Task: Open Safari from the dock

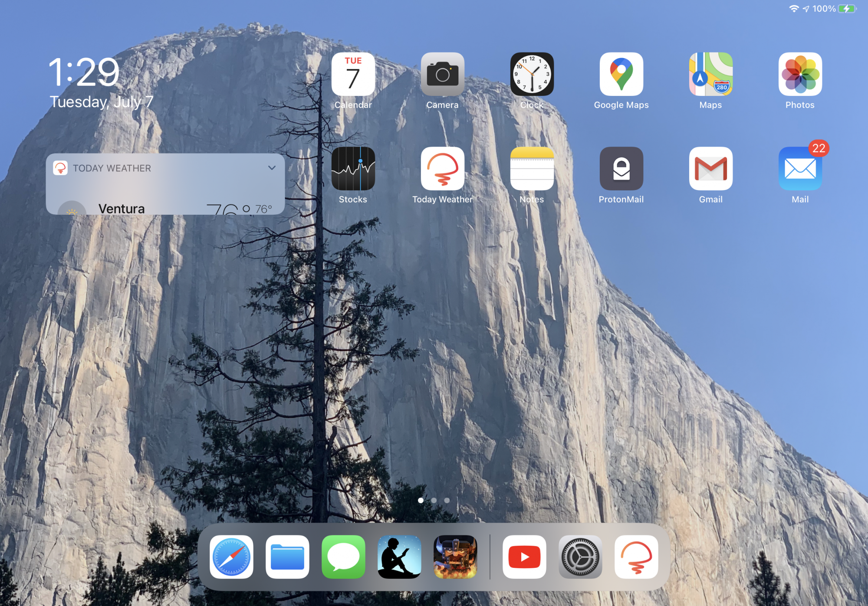Action: tap(231, 557)
